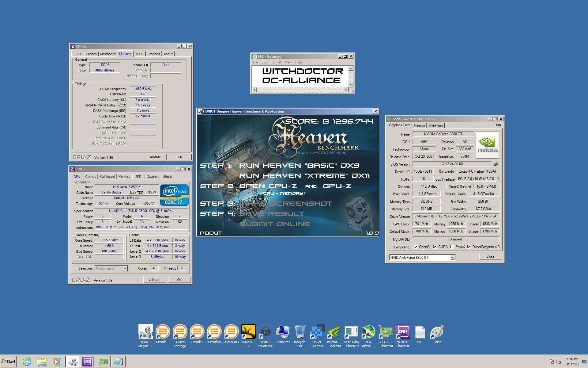Viewport: 588px width, 368px height.
Task: Click OK in the CPU-Z CPU window
Action: (x=179, y=280)
